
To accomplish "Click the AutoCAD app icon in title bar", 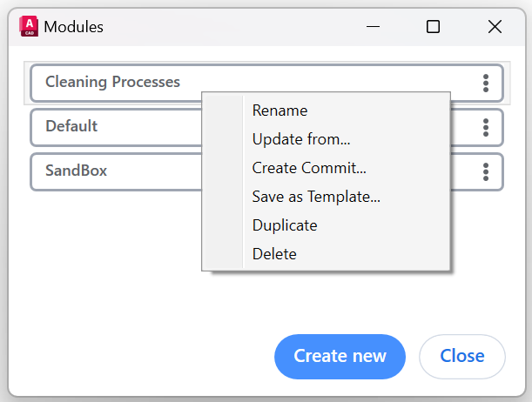I will (x=29, y=26).
